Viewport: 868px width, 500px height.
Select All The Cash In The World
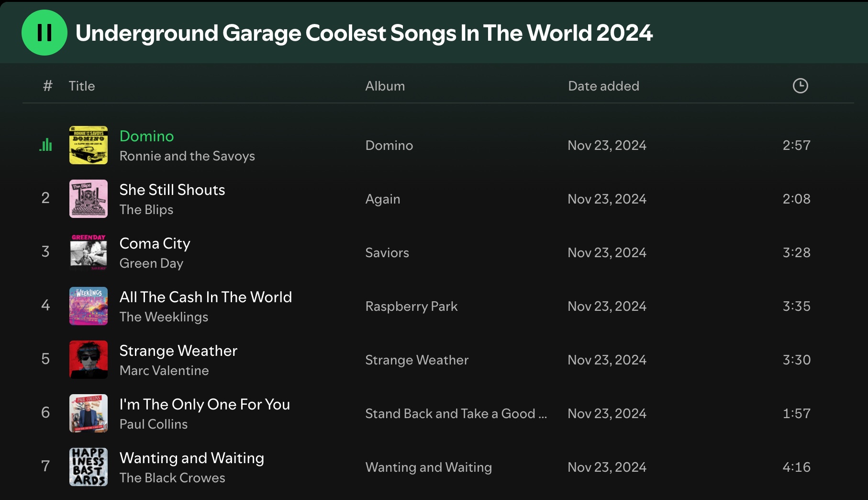pyautogui.click(x=206, y=297)
